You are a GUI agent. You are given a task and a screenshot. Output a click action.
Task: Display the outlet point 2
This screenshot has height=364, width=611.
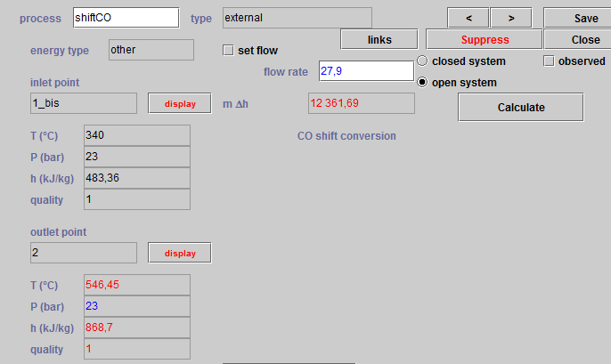pos(179,253)
